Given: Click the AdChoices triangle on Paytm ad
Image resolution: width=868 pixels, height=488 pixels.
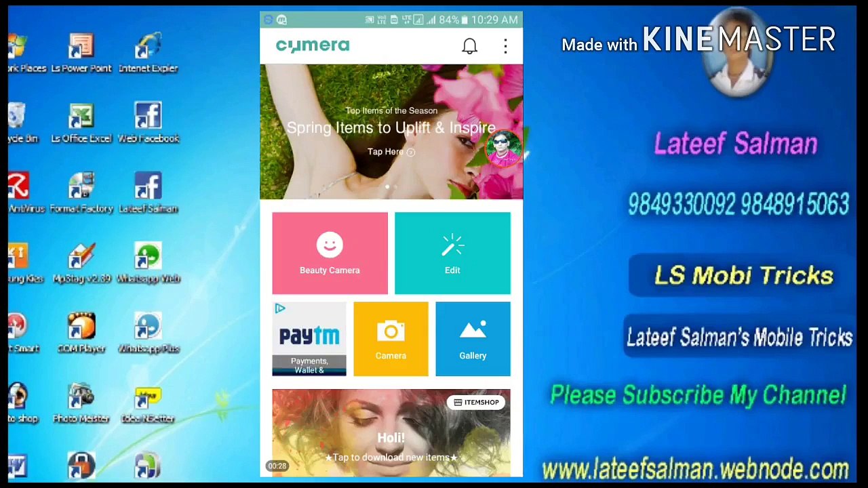Looking at the screenshot, I should (279, 309).
